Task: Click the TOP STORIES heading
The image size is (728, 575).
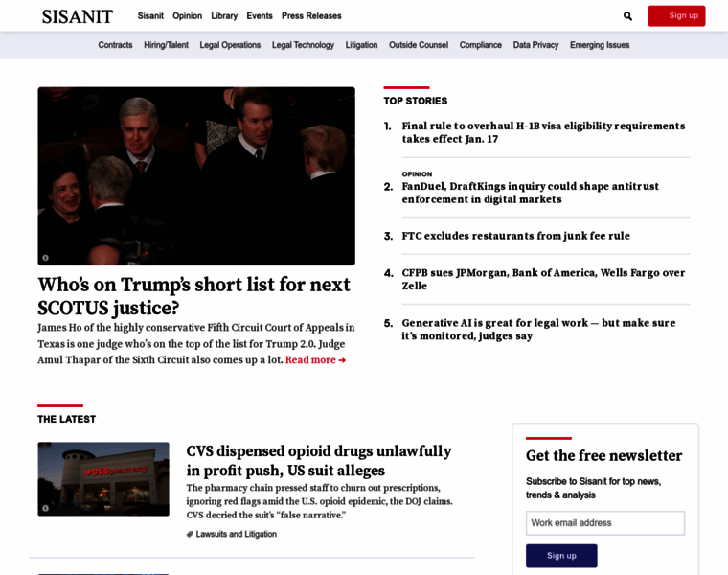Action: click(416, 101)
